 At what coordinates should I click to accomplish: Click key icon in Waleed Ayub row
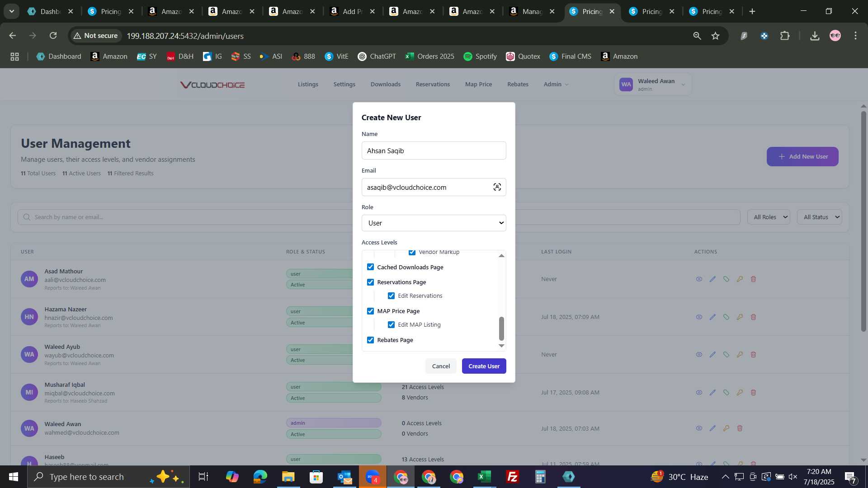[740, 355]
